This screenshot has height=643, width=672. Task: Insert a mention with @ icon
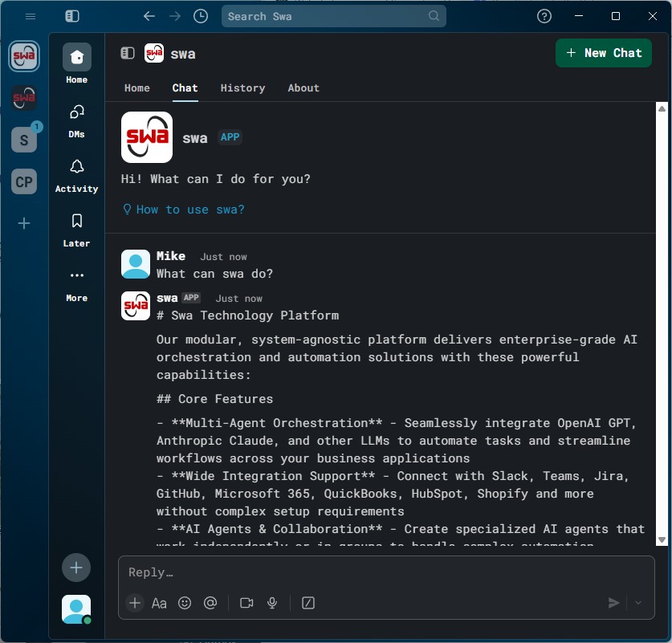(210, 603)
